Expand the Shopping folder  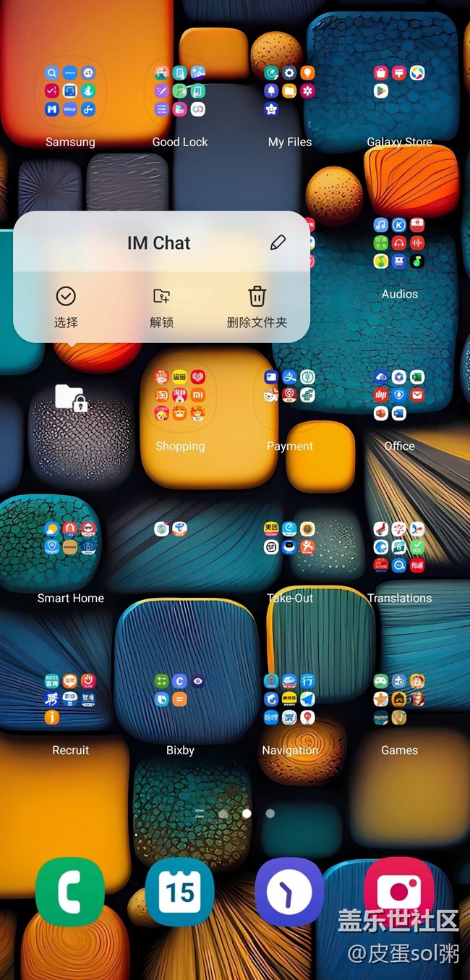pos(180,396)
